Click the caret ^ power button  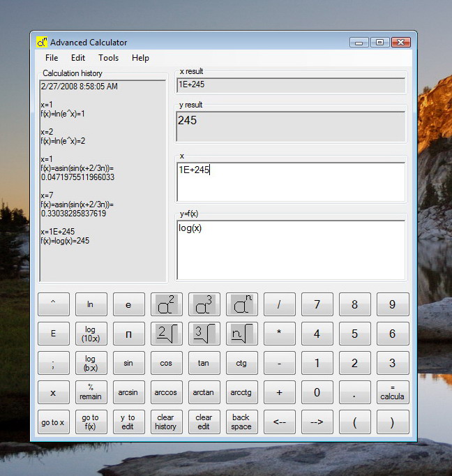[x=54, y=304]
